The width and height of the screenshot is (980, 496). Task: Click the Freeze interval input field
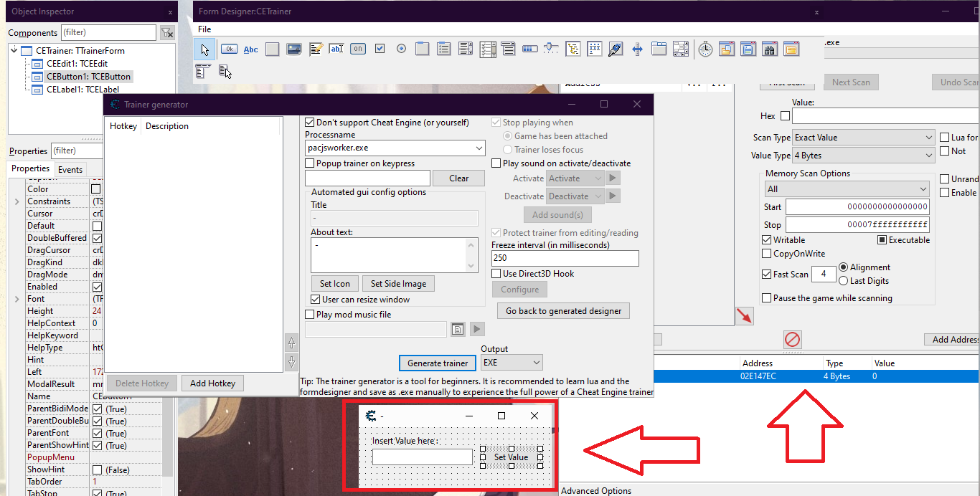(565, 258)
